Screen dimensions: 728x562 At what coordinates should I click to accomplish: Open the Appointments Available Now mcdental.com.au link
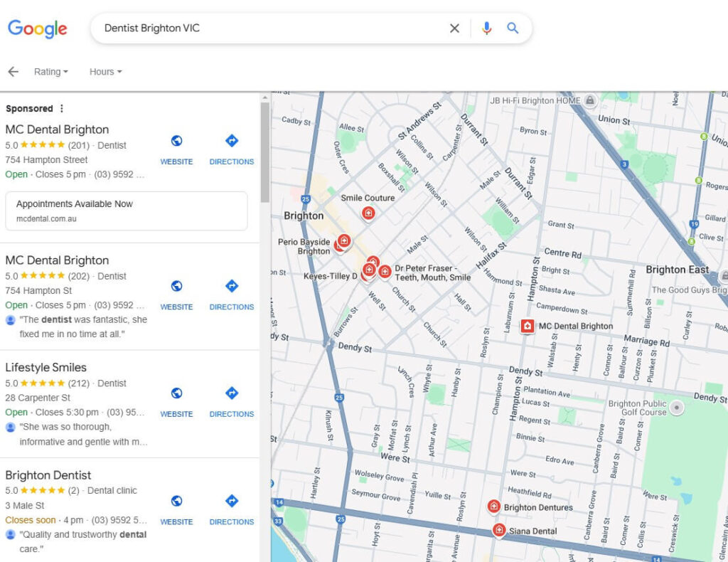[127, 211]
